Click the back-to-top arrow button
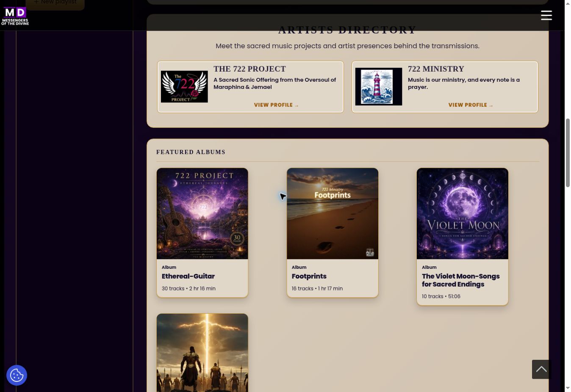Screen dimensions: 571x392 tap(541, 369)
